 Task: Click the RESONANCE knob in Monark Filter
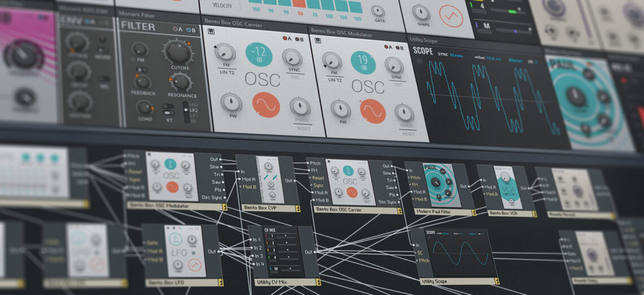point(181,82)
